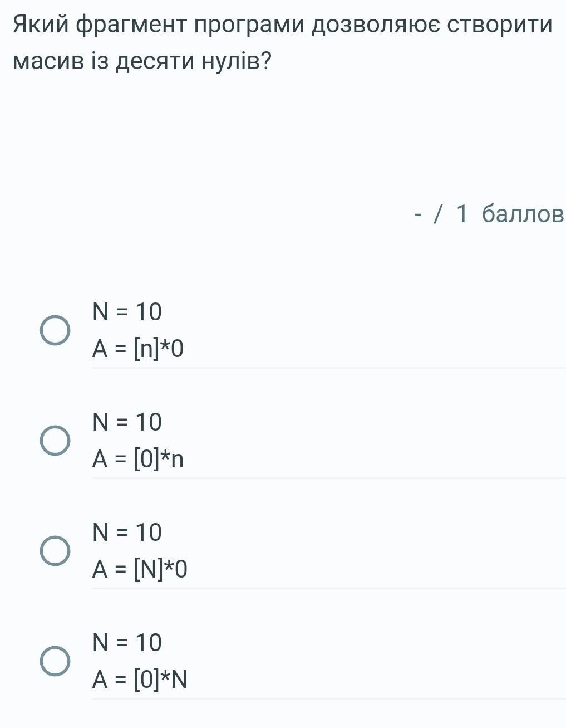Viewport: 566px width, 728px height.
Task: Tap the code line A = [N]*0
Action: [x=140, y=569]
